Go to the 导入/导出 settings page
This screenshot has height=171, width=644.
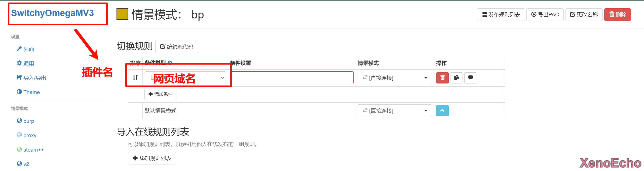(34, 78)
